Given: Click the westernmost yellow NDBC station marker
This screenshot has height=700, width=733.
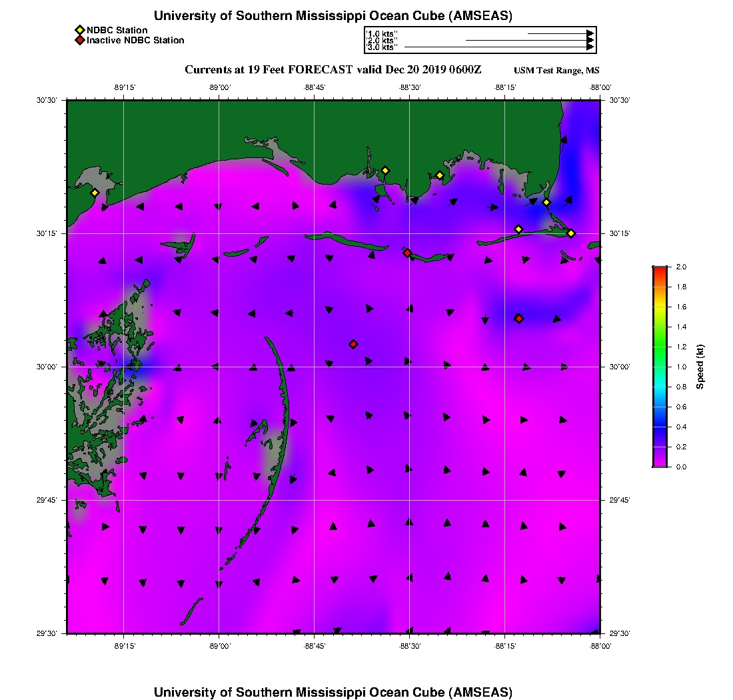Looking at the screenshot, I should click(95, 193).
